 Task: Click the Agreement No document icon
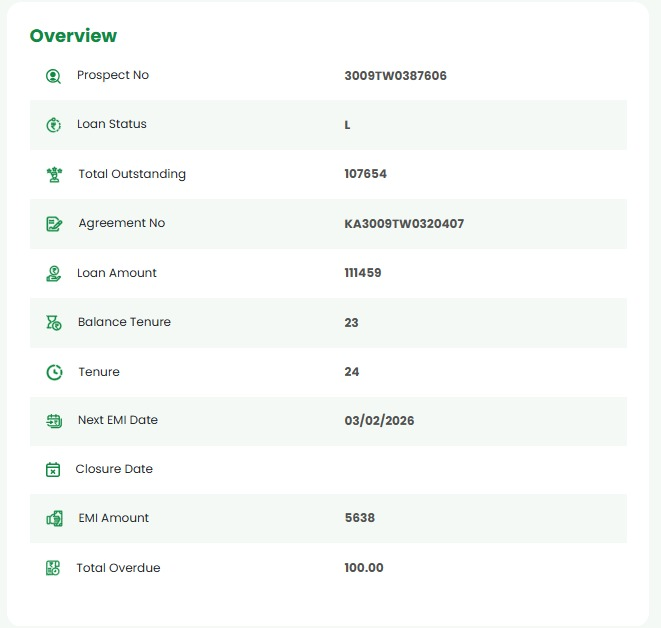(54, 224)
